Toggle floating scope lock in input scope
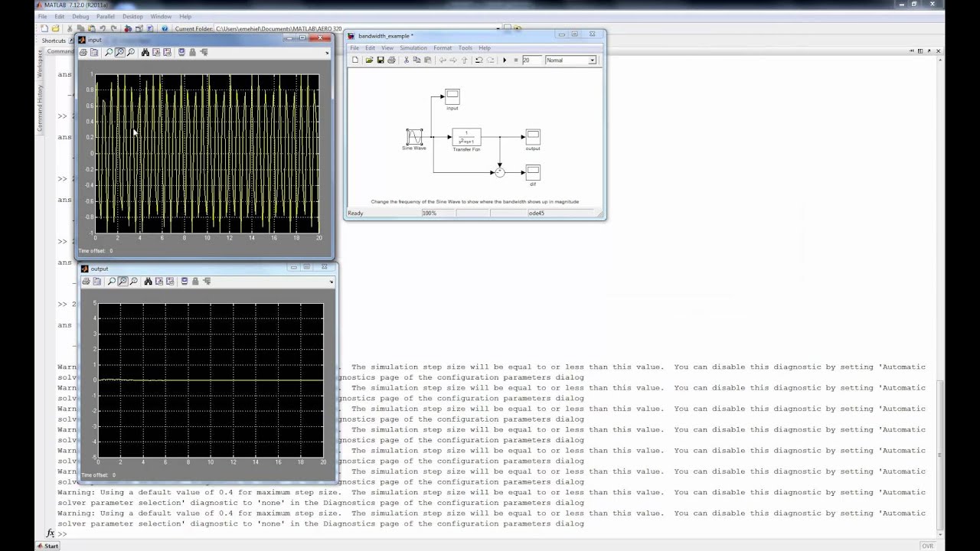Screen dimensions: 980x551 click(x=192, y=52)
